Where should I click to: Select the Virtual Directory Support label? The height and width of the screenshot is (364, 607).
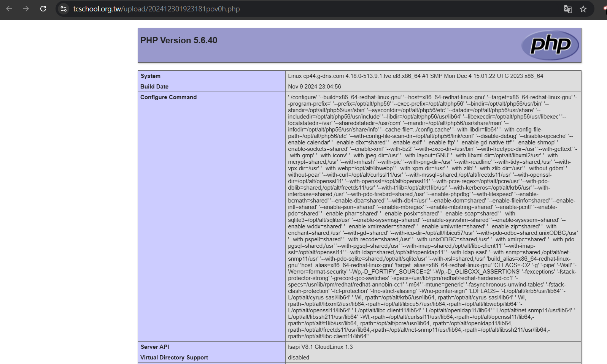[174, 358]
